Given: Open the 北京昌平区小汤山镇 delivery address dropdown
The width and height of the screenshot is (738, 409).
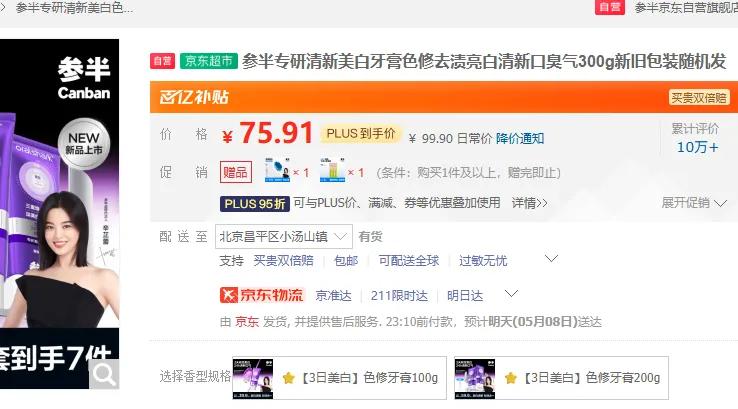Looking at the screenshot, I should [x=284, y=237].
